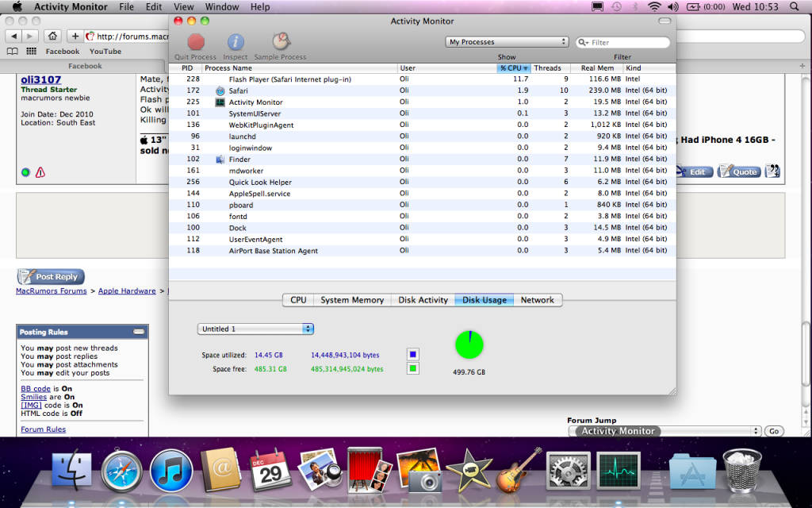Open the Window menu
Viewport: 812px width, 508px height.
(222, 6)
